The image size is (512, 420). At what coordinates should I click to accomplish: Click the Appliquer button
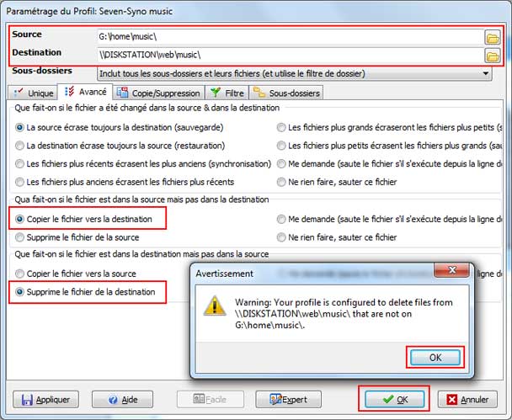[x=46, y=400]
